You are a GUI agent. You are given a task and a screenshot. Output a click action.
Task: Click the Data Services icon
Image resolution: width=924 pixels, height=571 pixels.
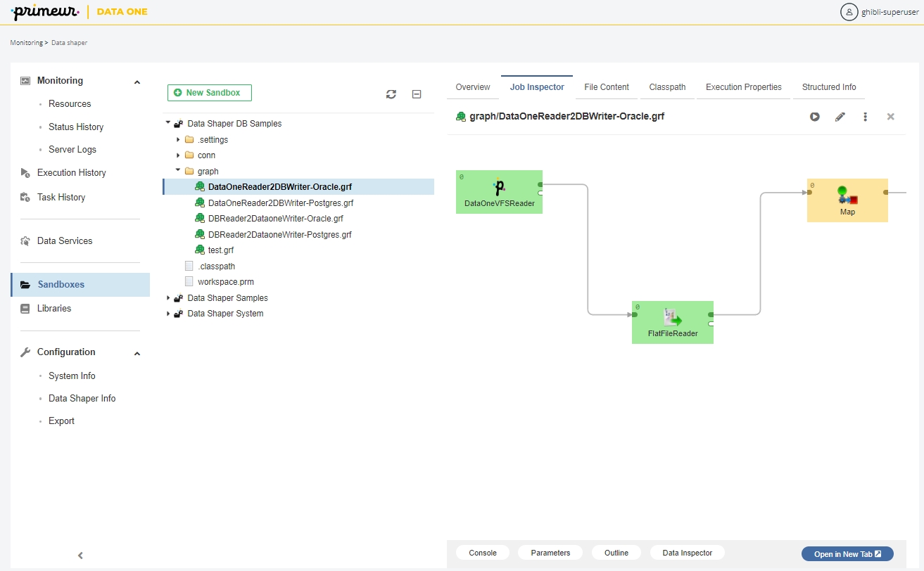(25, 241)
